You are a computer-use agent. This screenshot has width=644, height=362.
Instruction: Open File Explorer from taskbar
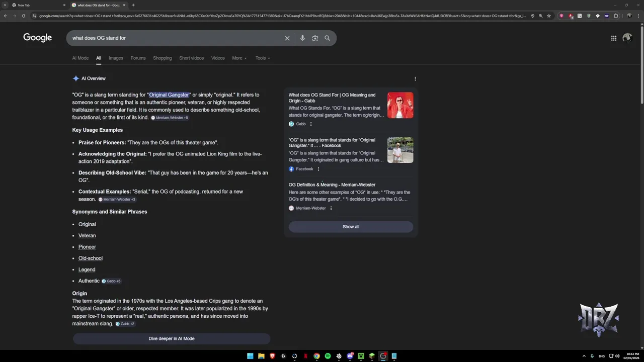point(261,356)
